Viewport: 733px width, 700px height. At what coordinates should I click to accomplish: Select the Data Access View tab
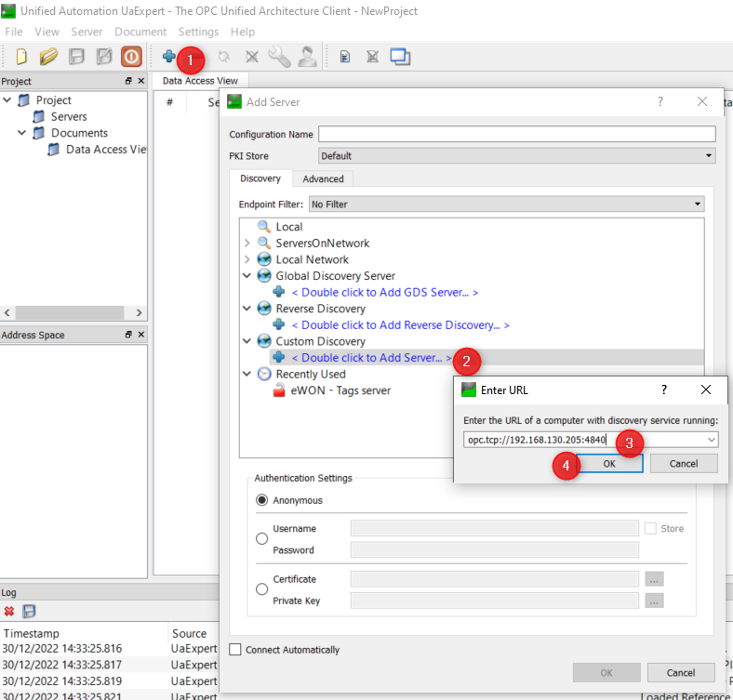click(x=200, y=81)
